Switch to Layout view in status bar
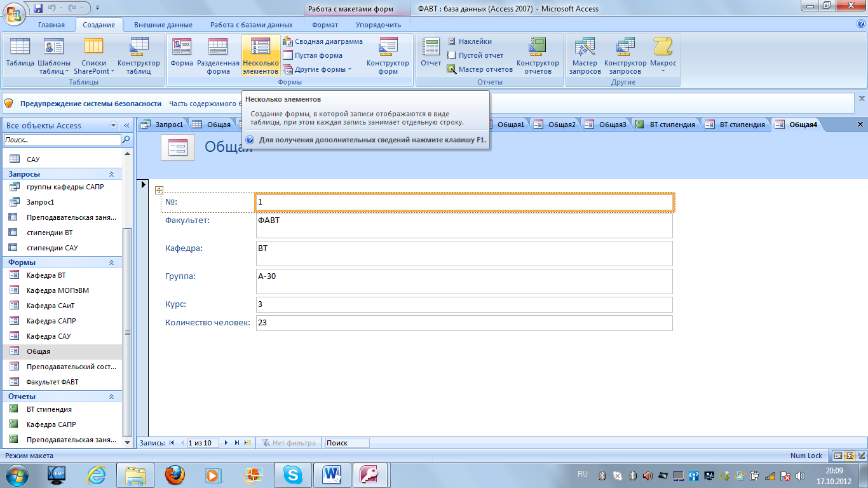The width and height of the screenshot is (868, 488). tap(849, 456)
